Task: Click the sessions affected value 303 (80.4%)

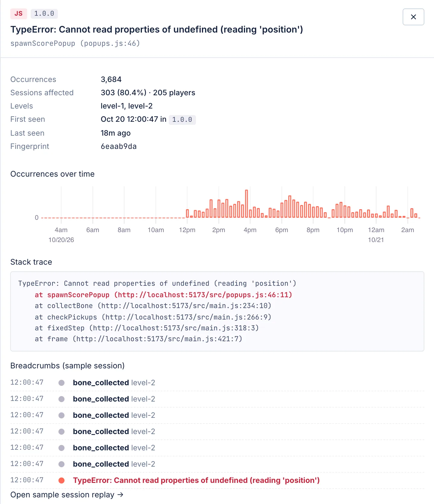Action: [x=124, y=93]
